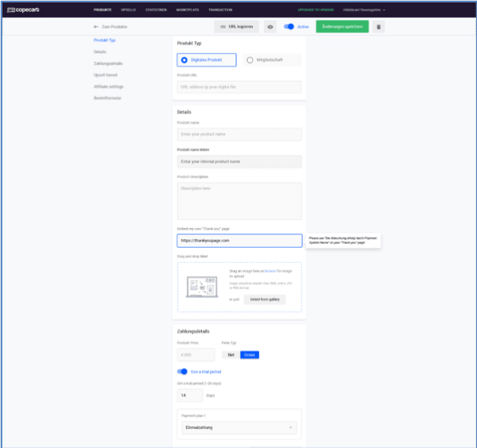The image size is (477, 448).
Task: Click the laptop upload illustration
Action: [x=201, y=287]
